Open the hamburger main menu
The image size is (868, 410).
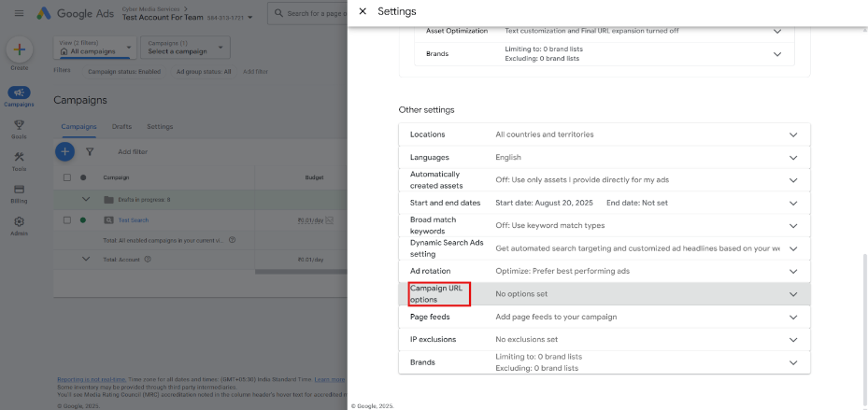click(x=19, y=14)
